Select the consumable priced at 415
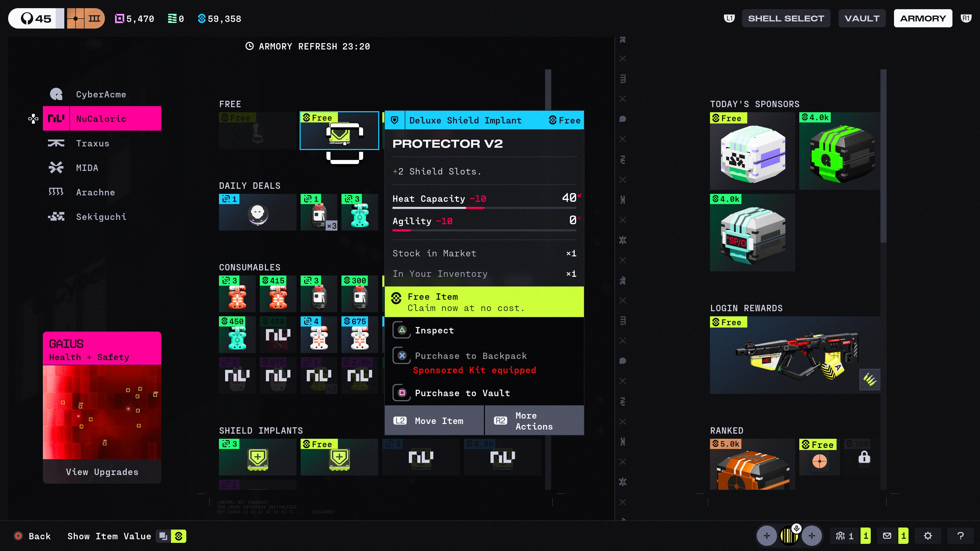The width and height of the screenshot is (980, 551). coord(278,294)
